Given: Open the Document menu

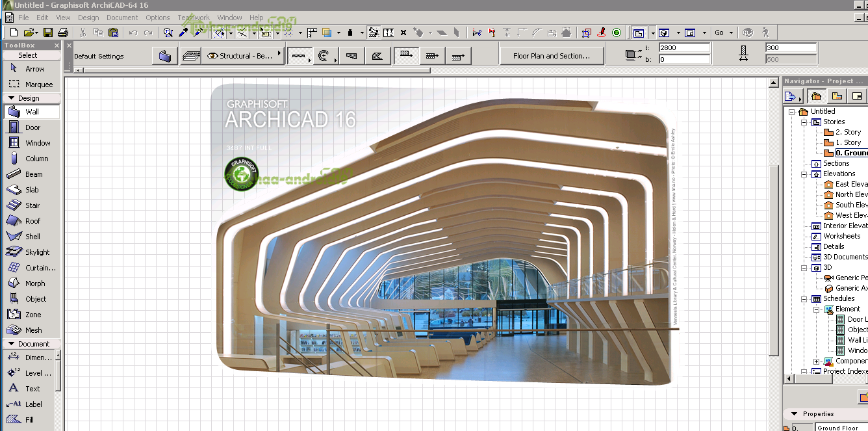Looking at the screenshot, I should (x=122, y=18).
